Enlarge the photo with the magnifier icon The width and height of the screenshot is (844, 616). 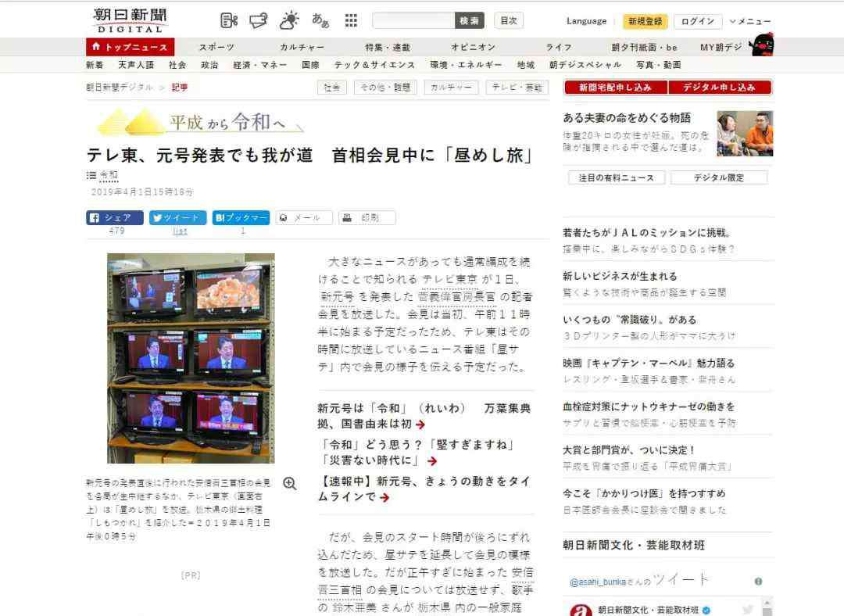coord(290,484)
